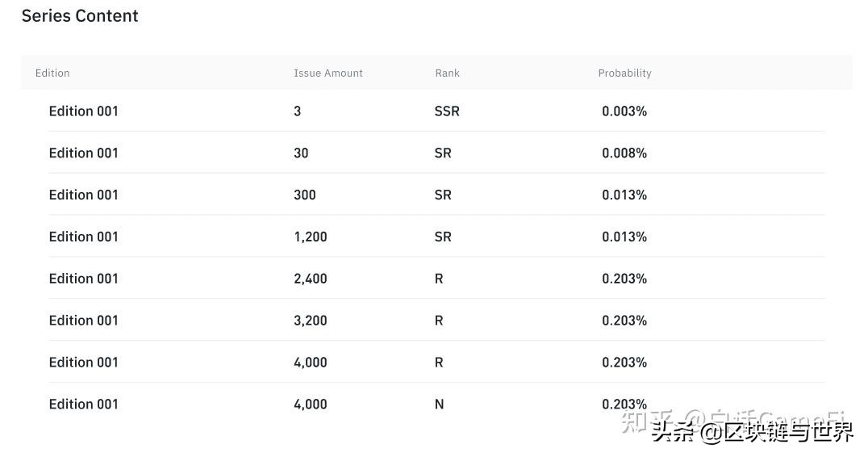Click the issue amount 3 in SSR row

point(298,111)
